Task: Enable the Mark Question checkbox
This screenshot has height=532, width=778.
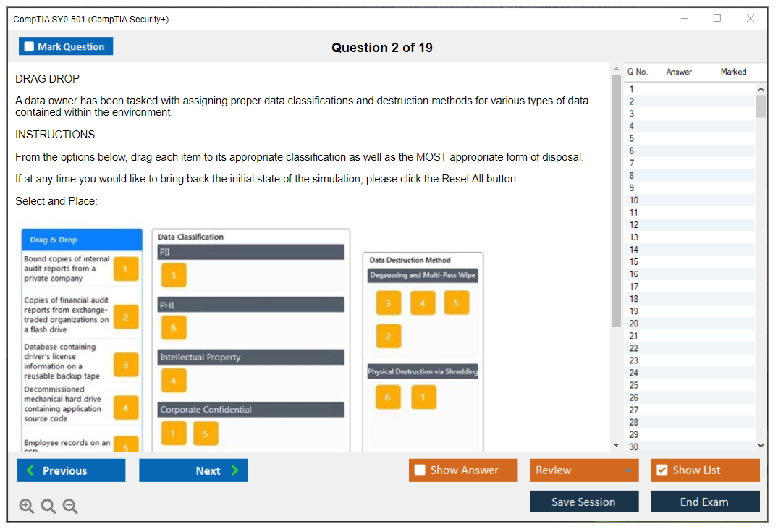Action: [30, 46]
